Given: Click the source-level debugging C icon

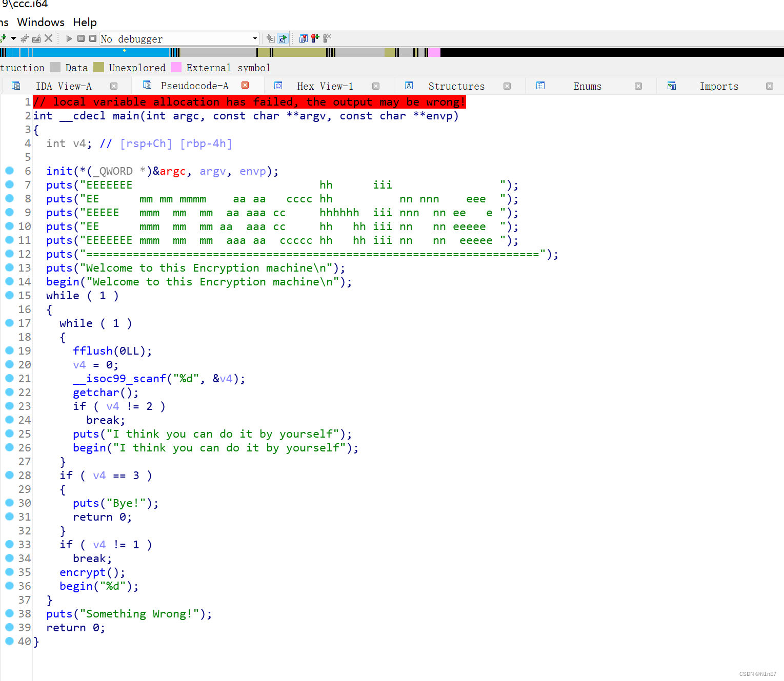Looking at the screenshot, I should [x=270, y=38].
